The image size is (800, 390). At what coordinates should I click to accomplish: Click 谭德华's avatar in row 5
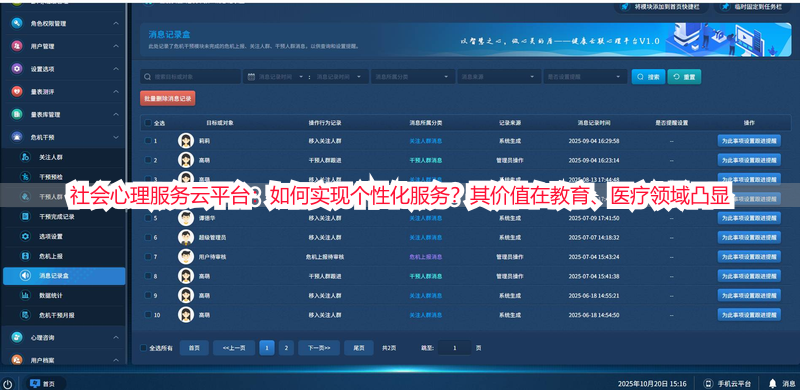click(186, 218)
